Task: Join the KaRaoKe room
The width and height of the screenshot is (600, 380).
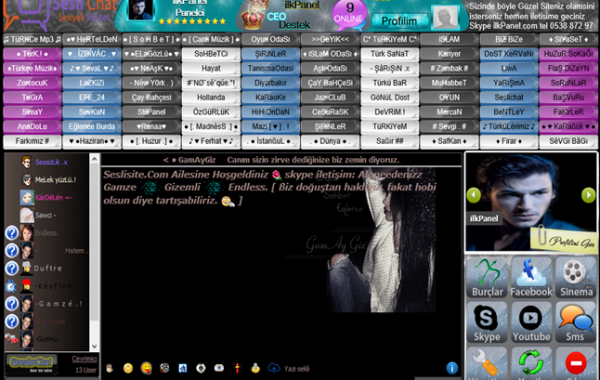Action: click(271, 98)
